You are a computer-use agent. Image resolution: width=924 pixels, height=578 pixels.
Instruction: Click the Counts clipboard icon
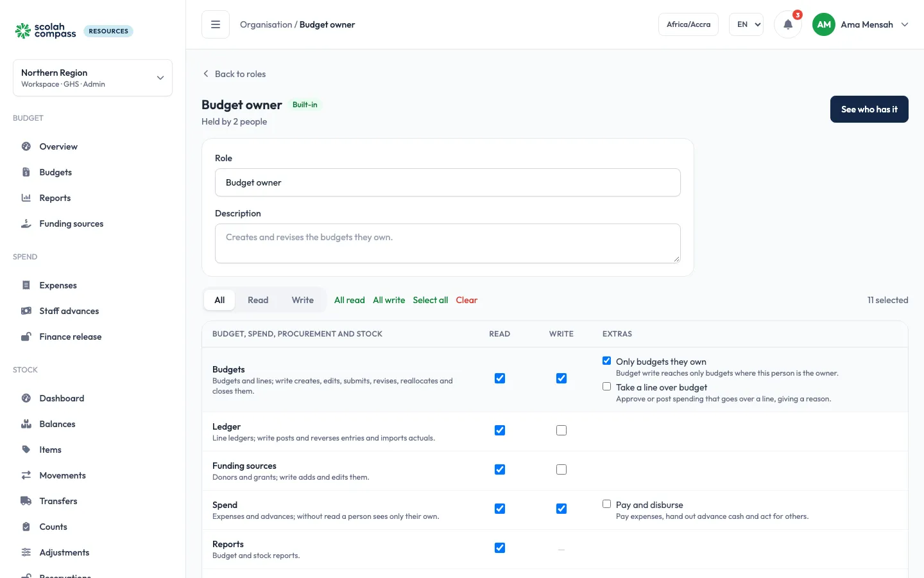click(26, 527)
